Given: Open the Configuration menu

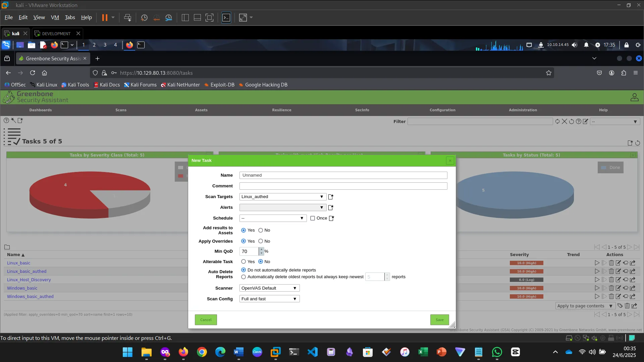Looking at the screenshot, I should click(442, 110).
